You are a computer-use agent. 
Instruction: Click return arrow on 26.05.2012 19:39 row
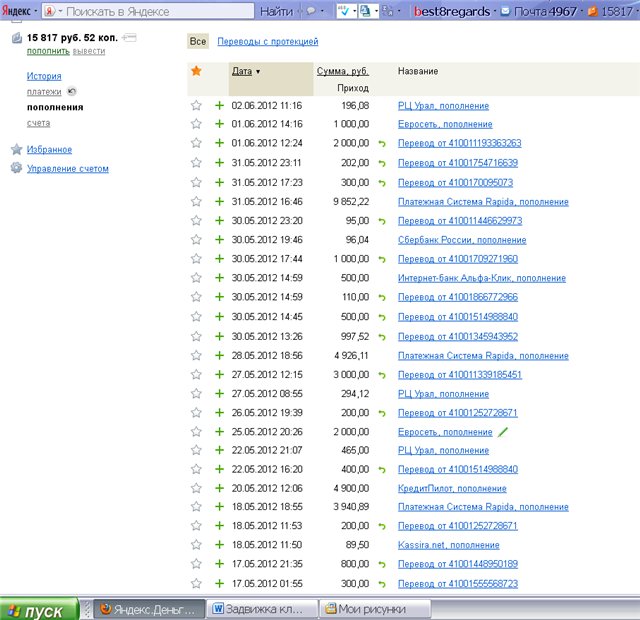tap(382, 413)
